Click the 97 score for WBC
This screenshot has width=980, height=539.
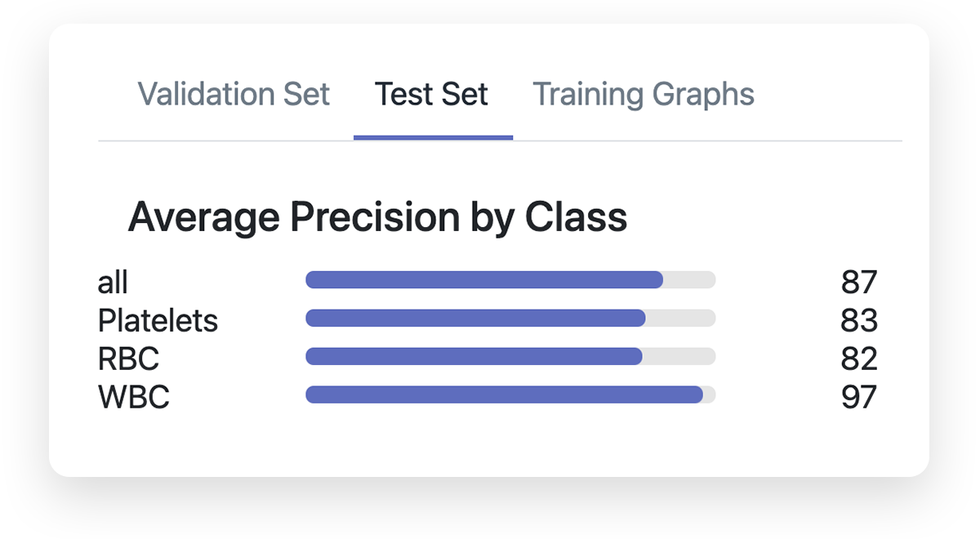(x=858, y=398)
